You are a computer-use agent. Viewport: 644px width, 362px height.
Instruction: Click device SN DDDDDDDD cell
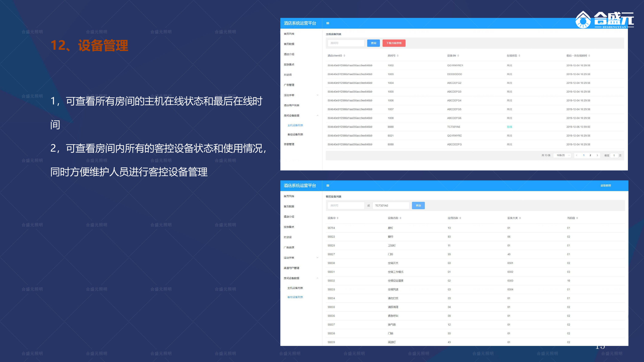tap(455, 74)
